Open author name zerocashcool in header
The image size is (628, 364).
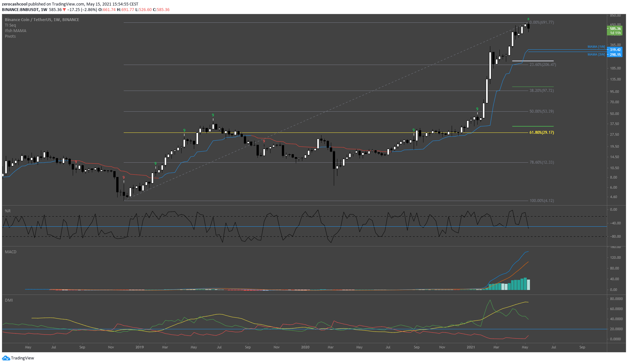(15, 4)
